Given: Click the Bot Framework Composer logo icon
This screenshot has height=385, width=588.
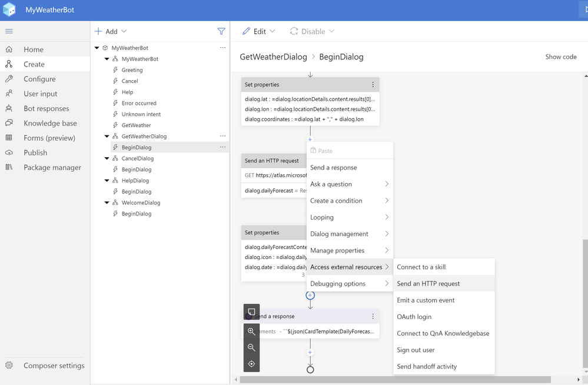Looking at the screenshot, I should click(9, 10).
